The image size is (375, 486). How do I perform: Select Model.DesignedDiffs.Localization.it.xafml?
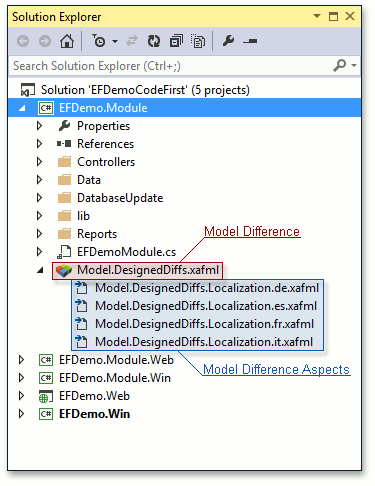pyautogui.click(x=204, y=342)
